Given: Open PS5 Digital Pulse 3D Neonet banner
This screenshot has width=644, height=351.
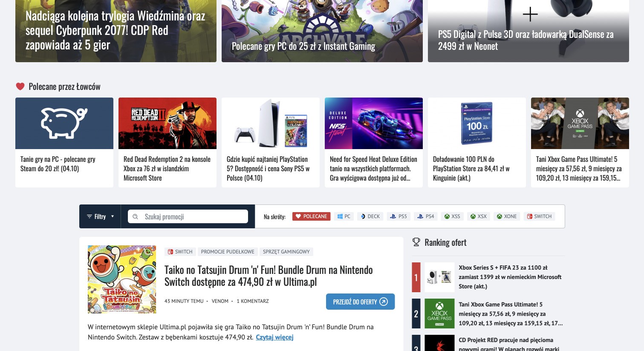Looking at the screenshot, I should 528,31.
